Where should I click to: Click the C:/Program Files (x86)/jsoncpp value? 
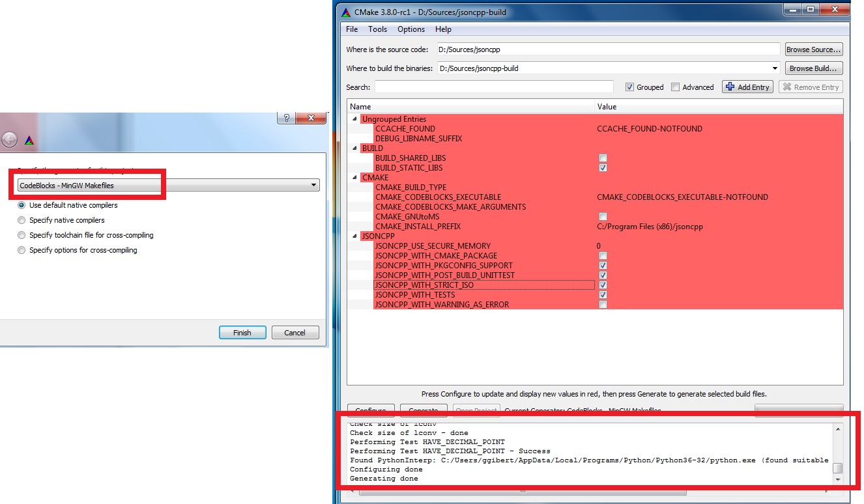click(650, 227)
